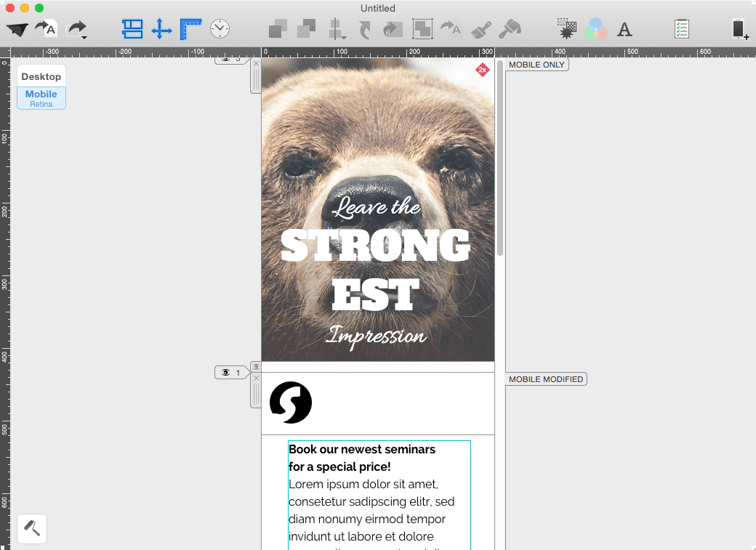Click the bring forward stacked squares icon

coord(278,29)
